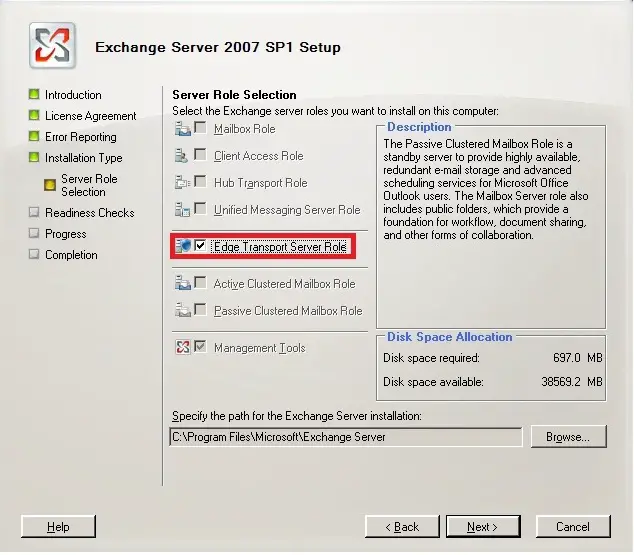634x555 pixels.
Task: Click the Mailbox Role label text
Action: coord(245,129)
